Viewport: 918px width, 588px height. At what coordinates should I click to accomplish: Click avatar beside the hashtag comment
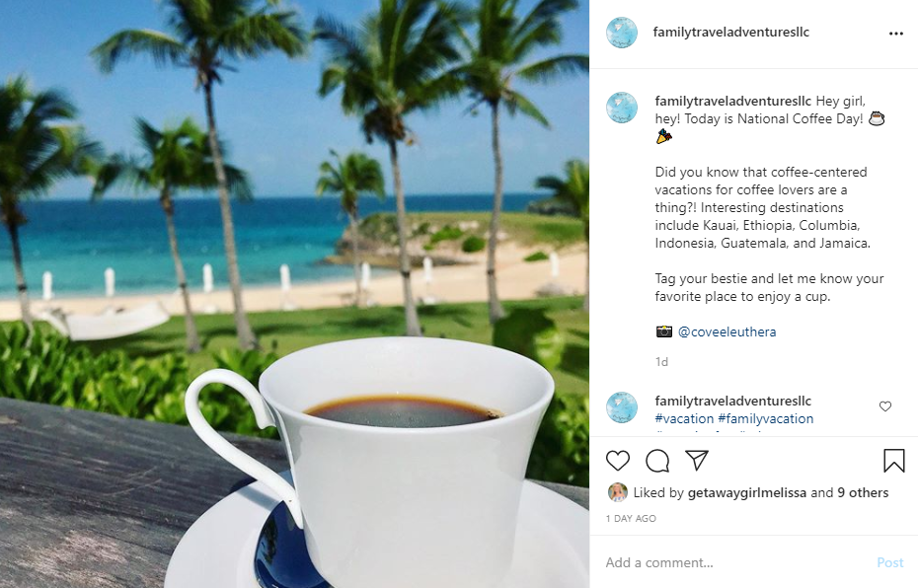[622, 407]
